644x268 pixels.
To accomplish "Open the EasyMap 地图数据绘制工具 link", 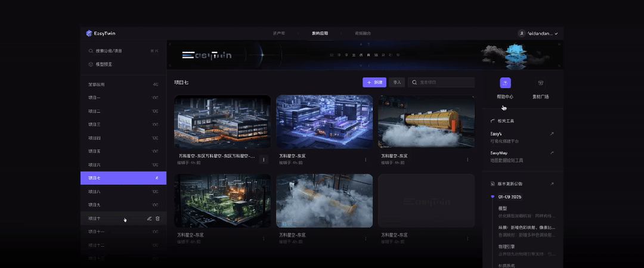I will (522, 157).
